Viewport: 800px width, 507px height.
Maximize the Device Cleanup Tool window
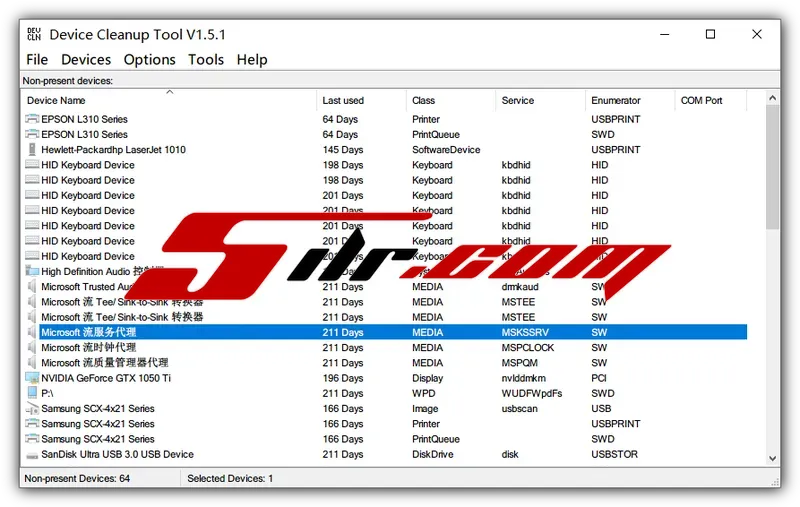pos(710,34)
